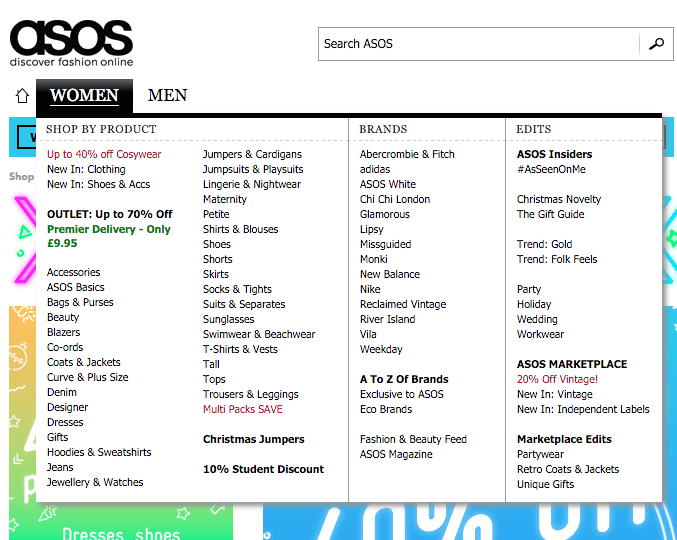Viewport: 677px width, 540px height.
Task: Open the WOMEN menu tab
Action: click(84, 96)
